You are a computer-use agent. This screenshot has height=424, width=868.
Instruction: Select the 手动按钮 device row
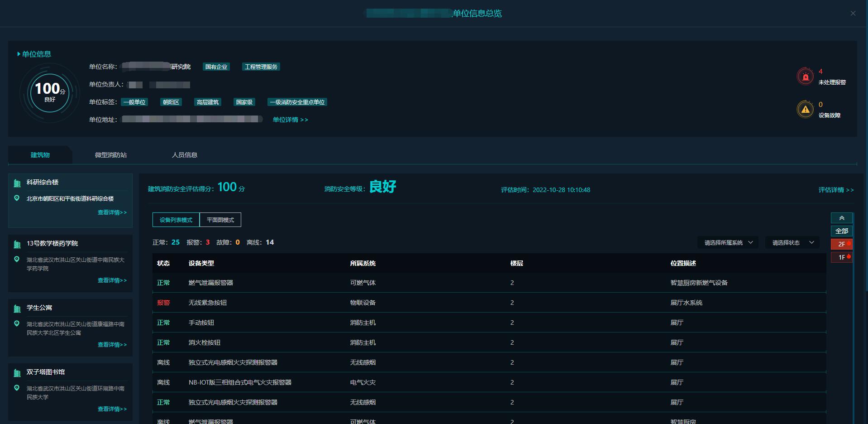point(489,323)
